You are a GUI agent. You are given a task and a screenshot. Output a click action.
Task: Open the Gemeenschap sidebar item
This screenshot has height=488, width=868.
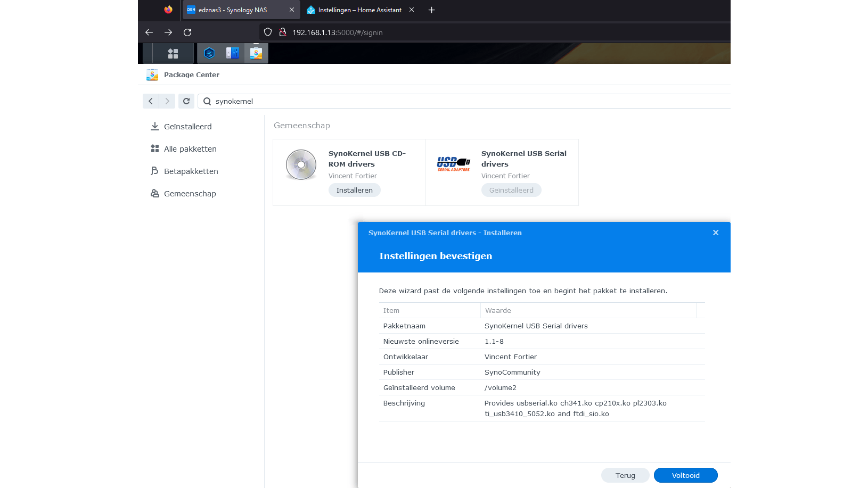coord(190,194)
